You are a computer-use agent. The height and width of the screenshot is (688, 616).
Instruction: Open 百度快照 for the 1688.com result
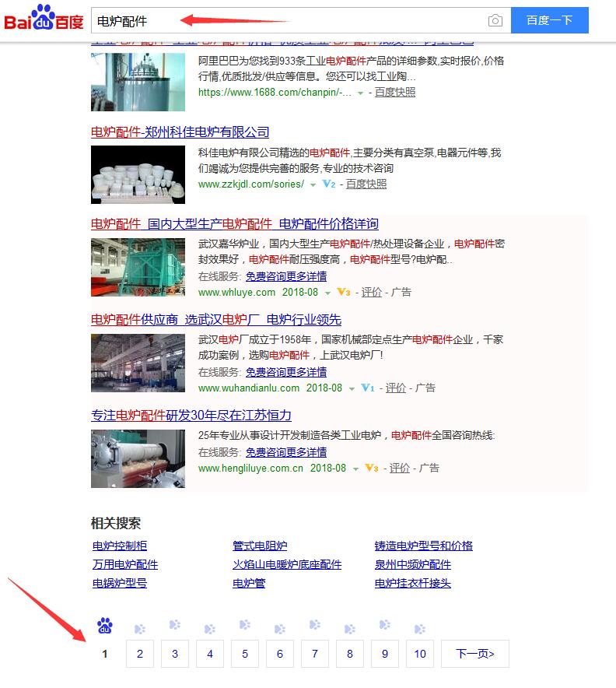coord(395,92)
